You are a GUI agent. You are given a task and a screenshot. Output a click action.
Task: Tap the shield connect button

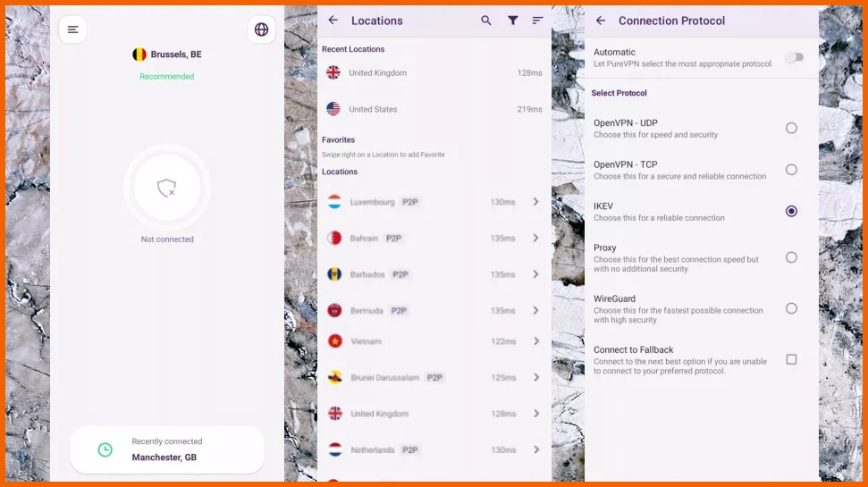[166, 189]
